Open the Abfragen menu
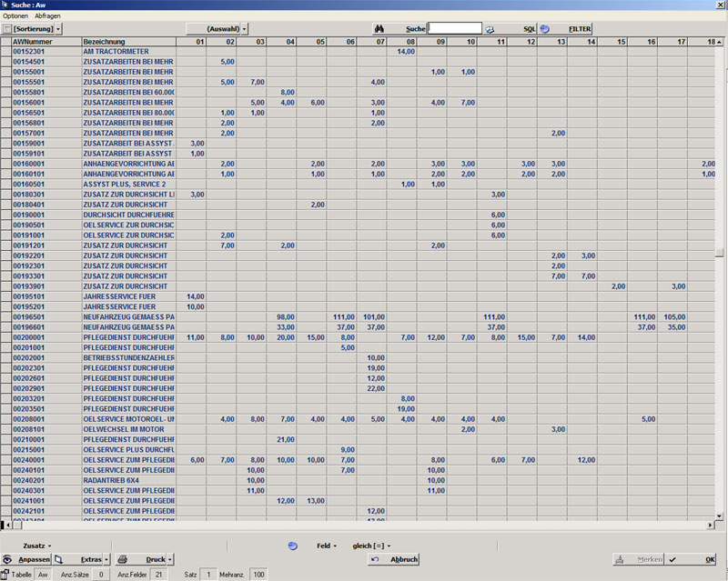The image size is (728, 581). [x=47, y=16]
